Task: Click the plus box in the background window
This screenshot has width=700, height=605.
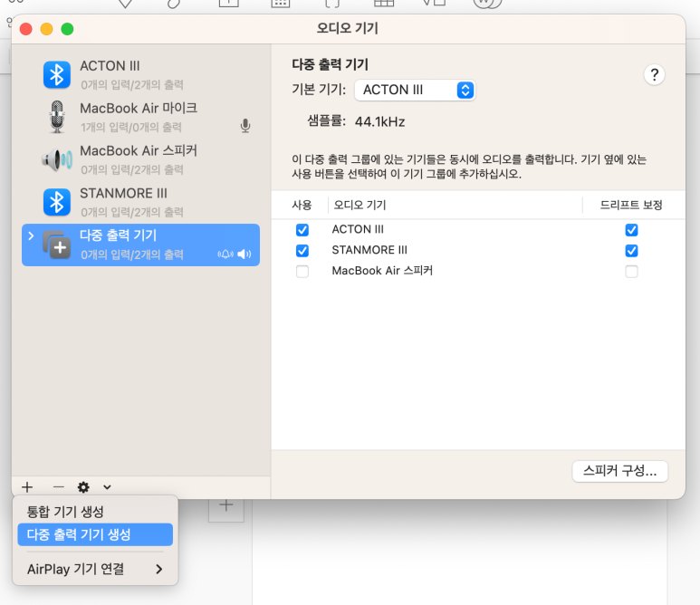Action: coord(226,506)
